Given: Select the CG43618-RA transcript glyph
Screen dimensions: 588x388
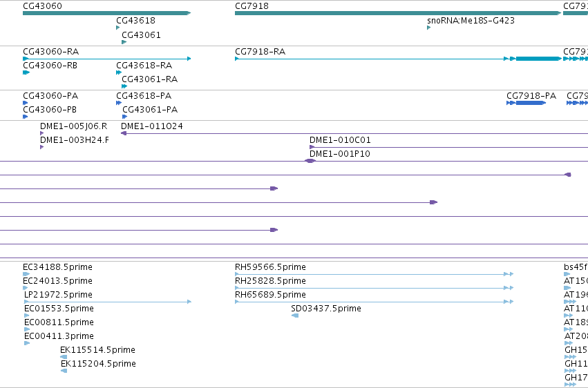Looking at the screenshot, I should [119, 72].
